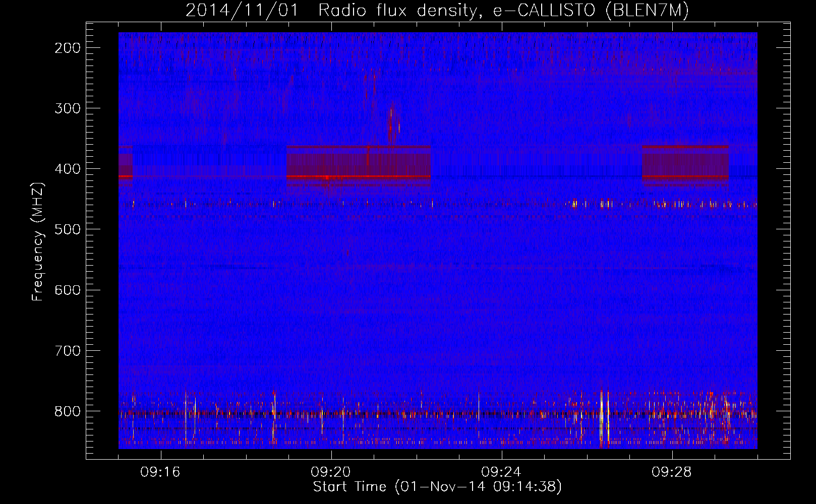
Task: Click the '09:20' time axis label
Action: pos(331,472)
